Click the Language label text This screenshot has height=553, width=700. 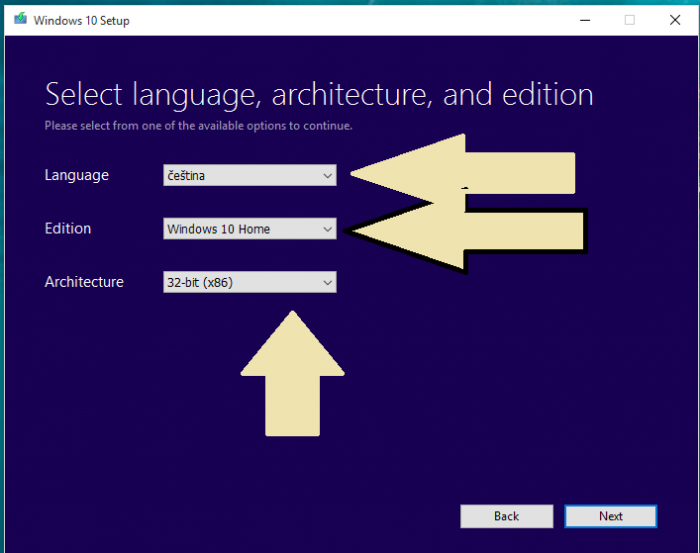point(76,175)
